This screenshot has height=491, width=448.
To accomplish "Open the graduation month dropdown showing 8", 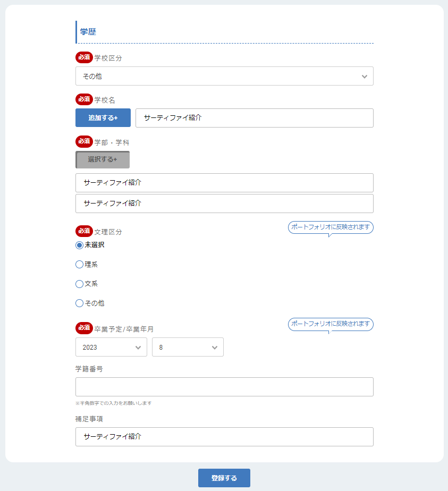I will click(188, 347).
